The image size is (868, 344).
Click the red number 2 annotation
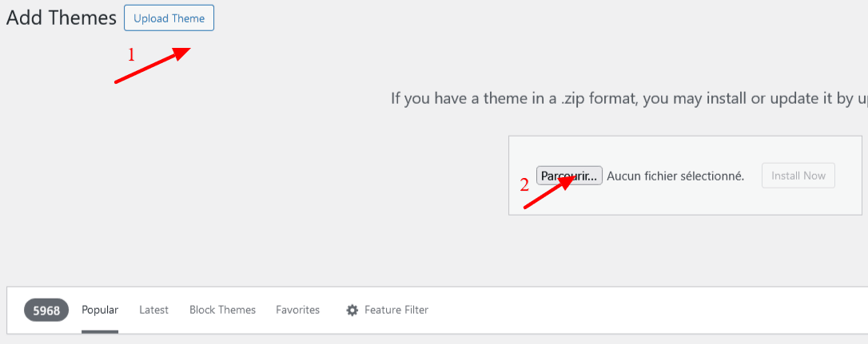pyautogui.click(x=525, y=184)
